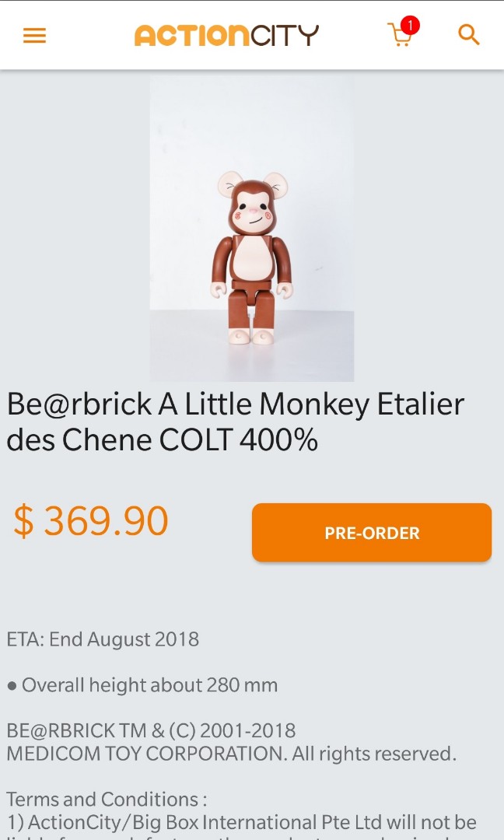
Task: Click the $ 369.90 price
Action: [90, 520]
